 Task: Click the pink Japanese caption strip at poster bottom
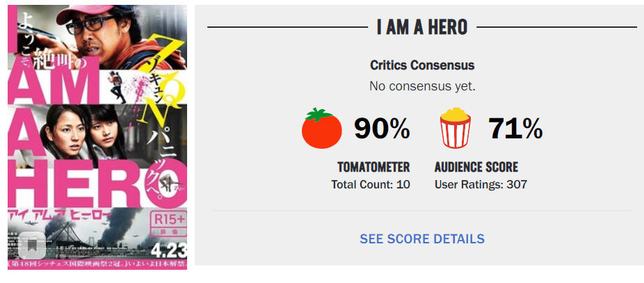(x=97, y=264)
